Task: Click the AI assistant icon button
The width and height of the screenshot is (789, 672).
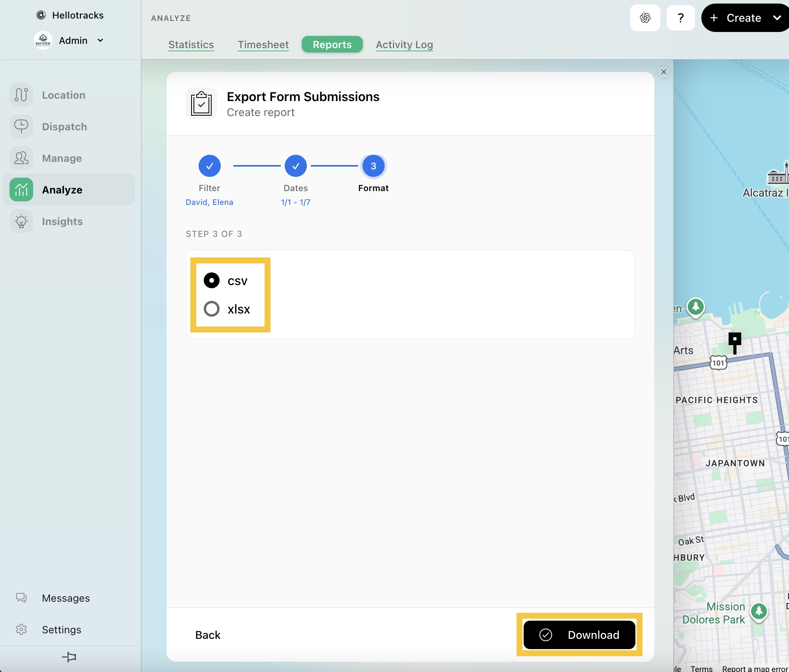Action: pyautogui.click(x=645, y=18)
